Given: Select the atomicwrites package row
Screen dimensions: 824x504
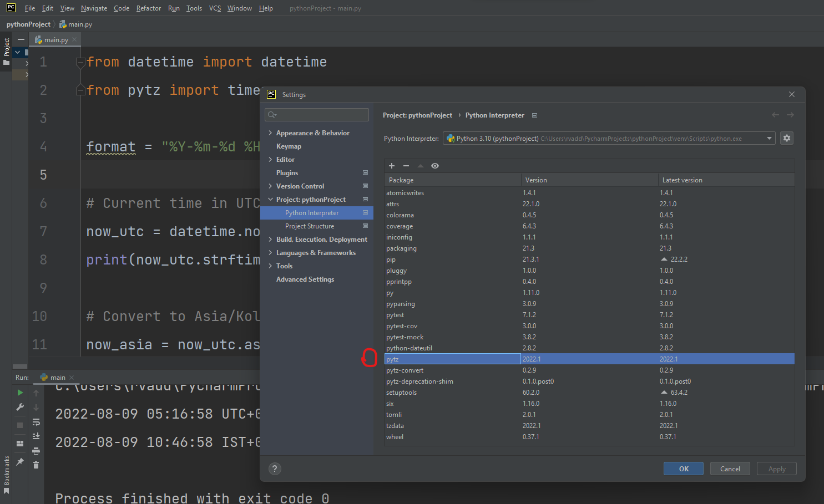Looking at the screenshot, I should [x=589, y=193].
